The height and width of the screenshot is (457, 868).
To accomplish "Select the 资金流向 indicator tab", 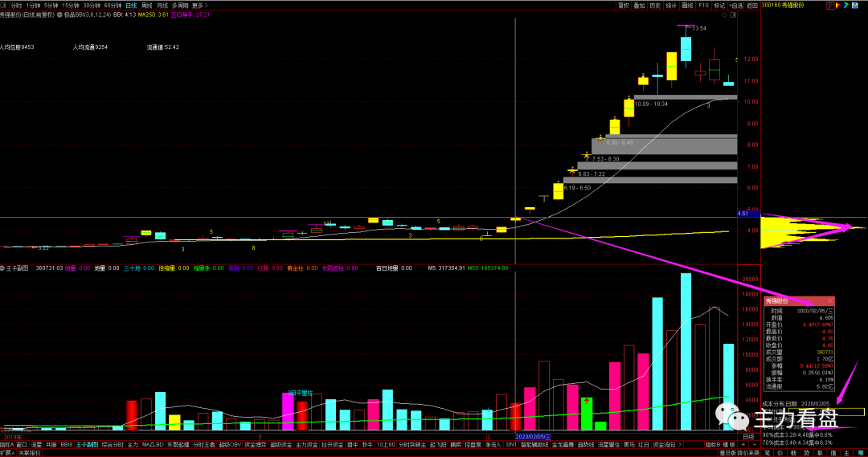I will 665,445.
